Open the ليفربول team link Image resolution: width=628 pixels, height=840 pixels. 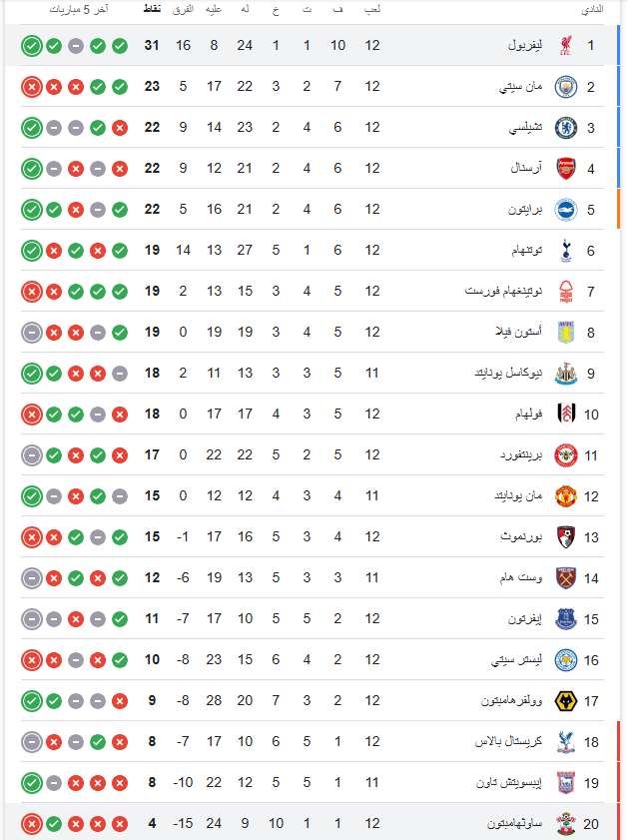525,45
